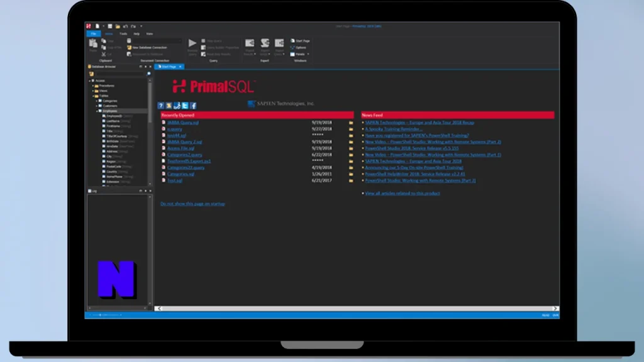Click the Save icon in quick access toolbar

(110, 26)
